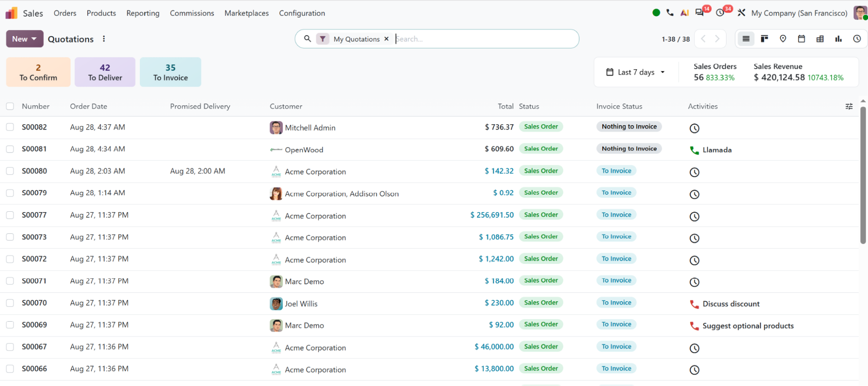This screenshot has height=386, width=868.
Task: Click the user avatar in top bar
Action: 860,13
